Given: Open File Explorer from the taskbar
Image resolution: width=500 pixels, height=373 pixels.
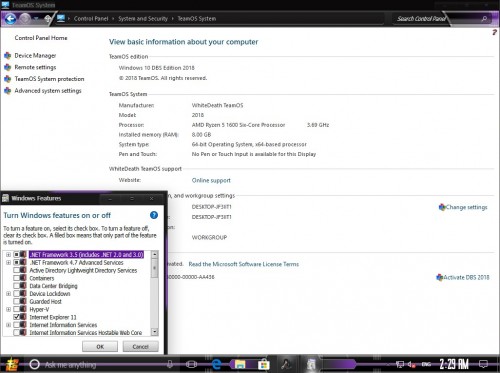Looking at the screenshot, I should coord(240,364).
